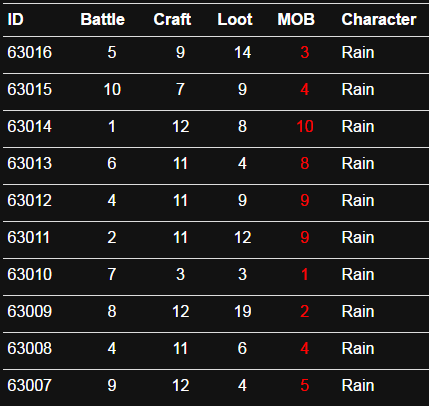Sort by the Battle column header
The width and height of the screenshot is (429, 406).
pos(102,19)
